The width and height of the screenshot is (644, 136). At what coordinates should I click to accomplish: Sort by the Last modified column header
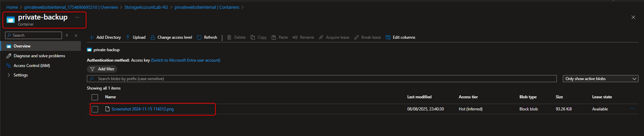(x=419, y=97)
